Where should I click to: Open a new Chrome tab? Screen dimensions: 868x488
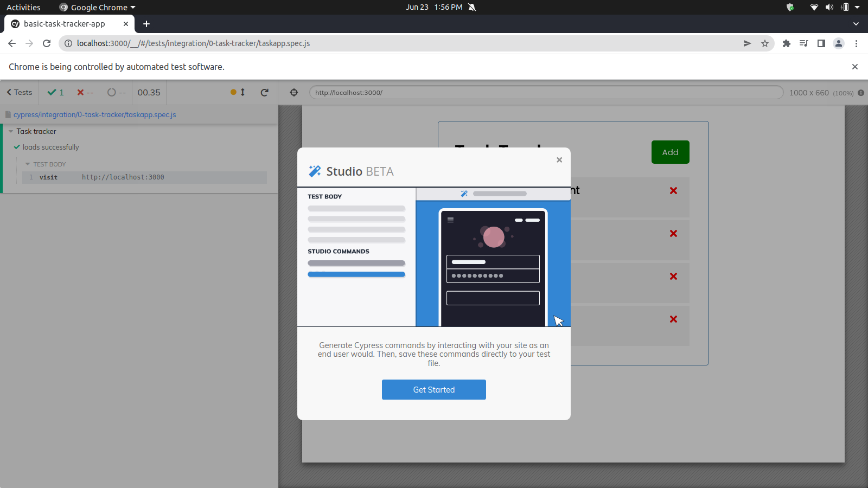coord(146,24)
